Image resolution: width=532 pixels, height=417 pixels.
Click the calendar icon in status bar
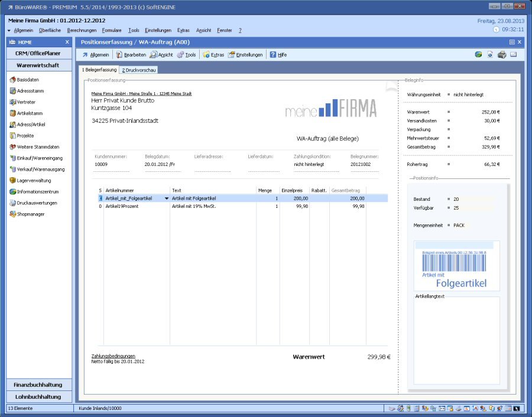(x=508, y=408)
